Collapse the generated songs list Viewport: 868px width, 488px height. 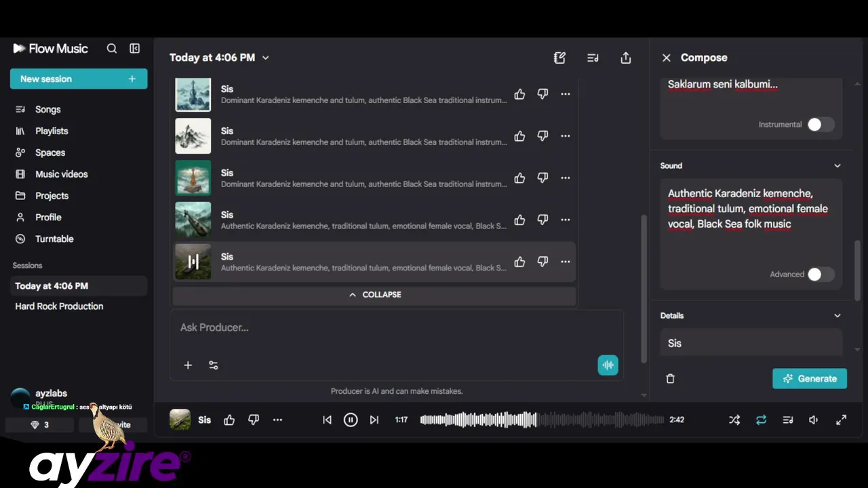coord(374,295)
